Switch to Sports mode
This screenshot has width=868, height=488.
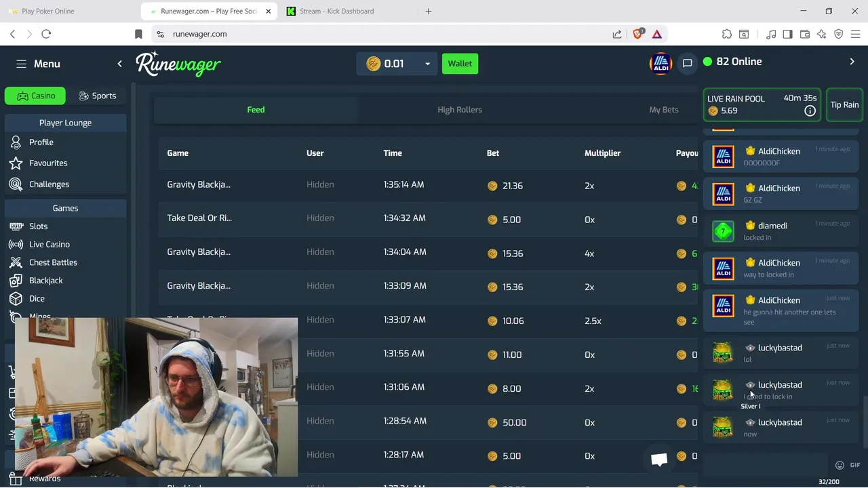click(97, 96)
